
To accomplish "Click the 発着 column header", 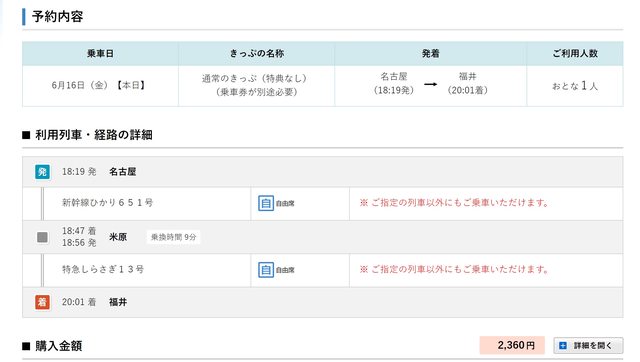I will pos(431,53).
